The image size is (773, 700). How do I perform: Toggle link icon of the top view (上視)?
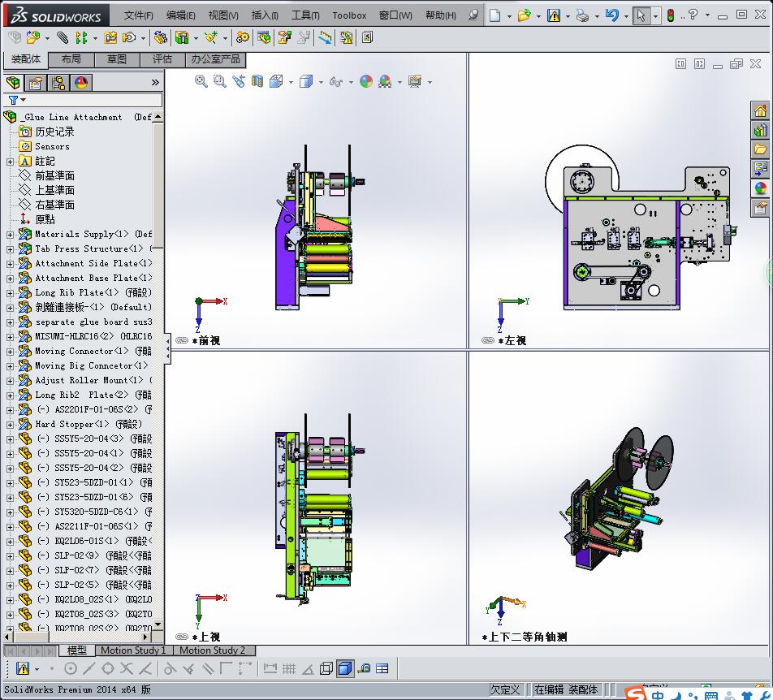point(182,637)
